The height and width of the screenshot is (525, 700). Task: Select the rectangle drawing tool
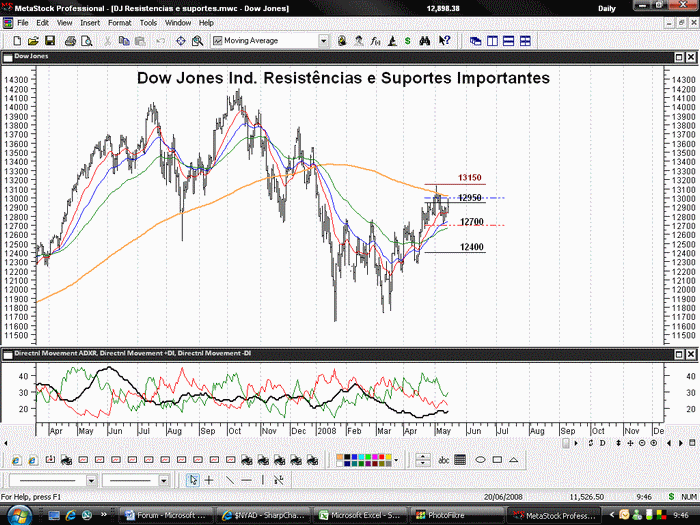click(497, 460)
